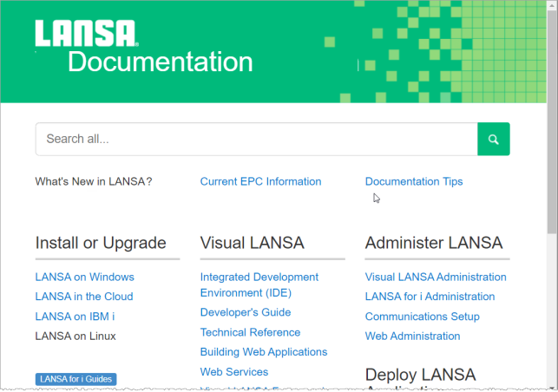Open the Developer's Guide link

click(x=246, y=312)
